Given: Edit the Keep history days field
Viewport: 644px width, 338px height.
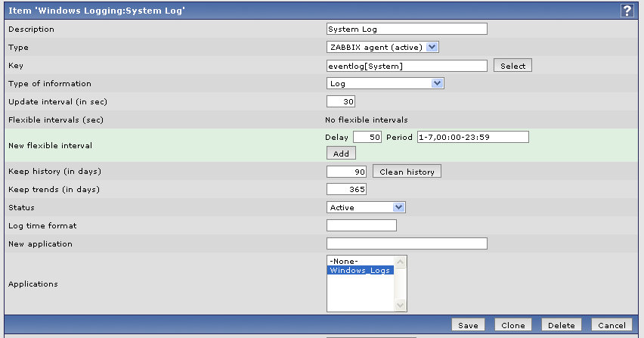Looking at the screenshot, I should pos(346,172).
